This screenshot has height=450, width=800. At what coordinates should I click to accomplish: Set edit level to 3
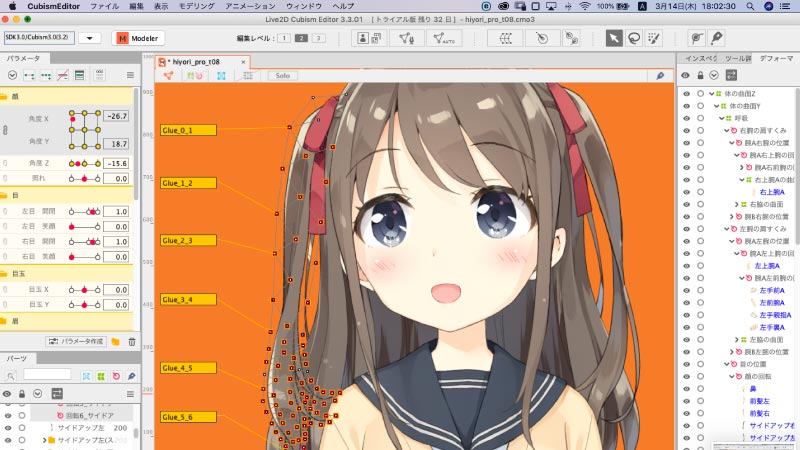[x=319, y=38]
